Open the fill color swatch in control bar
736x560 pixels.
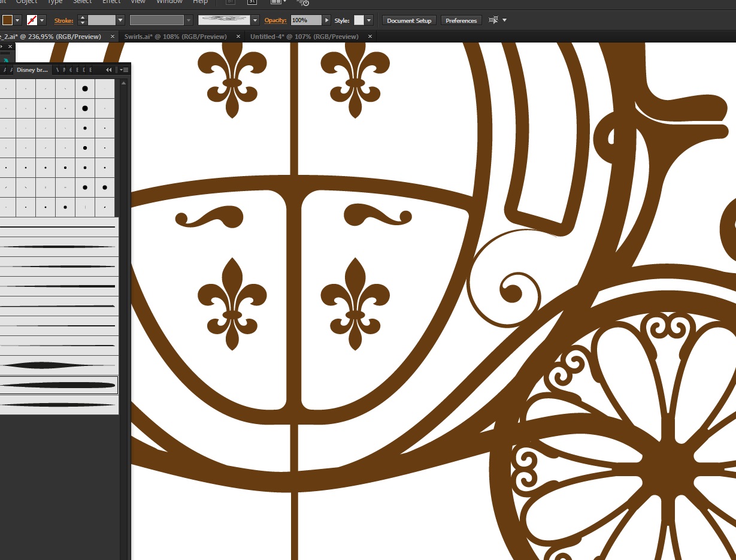click(7, 20)
